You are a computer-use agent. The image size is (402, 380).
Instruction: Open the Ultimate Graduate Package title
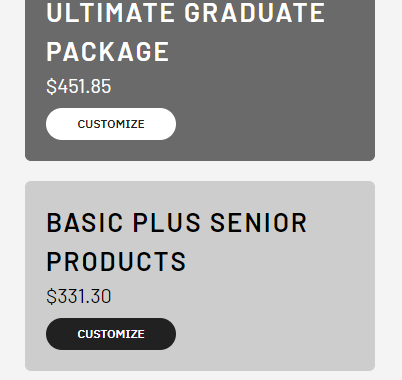coord(185,32)
